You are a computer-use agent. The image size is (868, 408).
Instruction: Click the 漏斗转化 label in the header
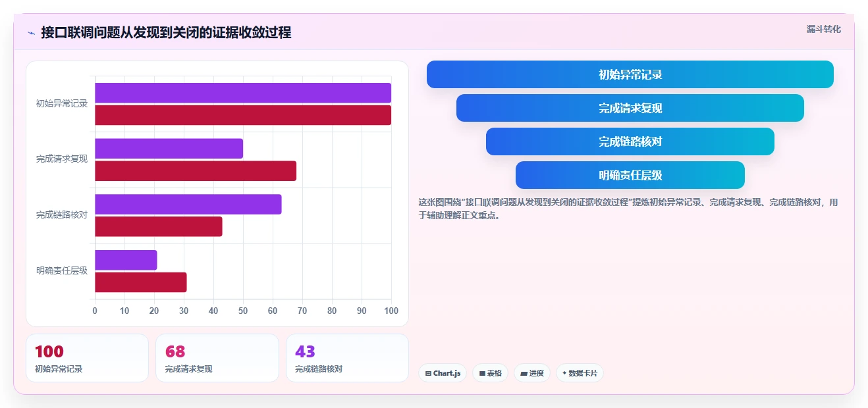pyautogui.click(x=824, y=29)
